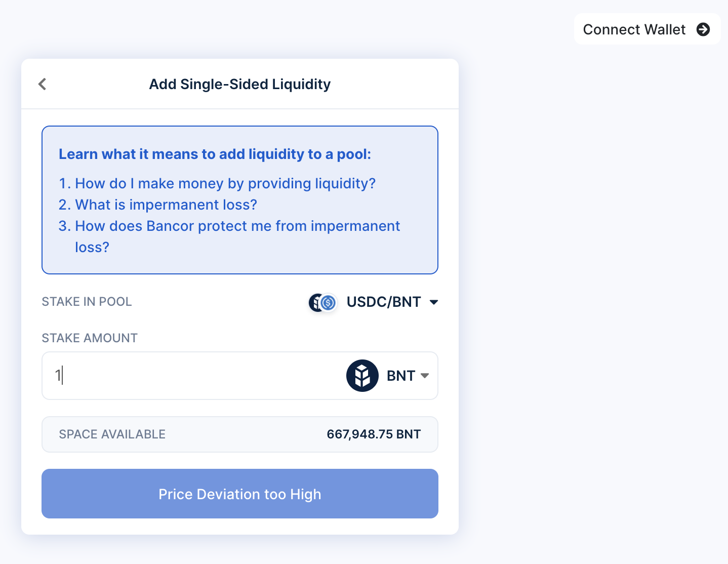
Task: Click the Bancor logo inside the token selector
Action: click(362, 376)
